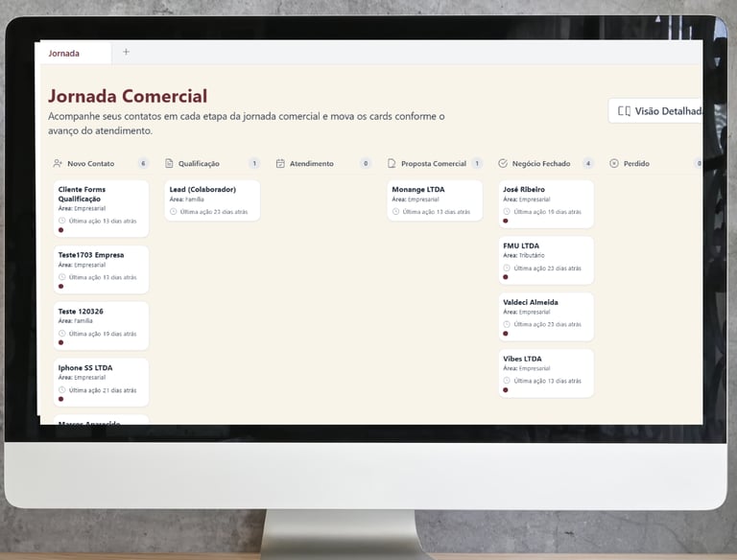This screenshot has width=737, height=560.
Task: Select the Qualificação column header
Action: 212,163
